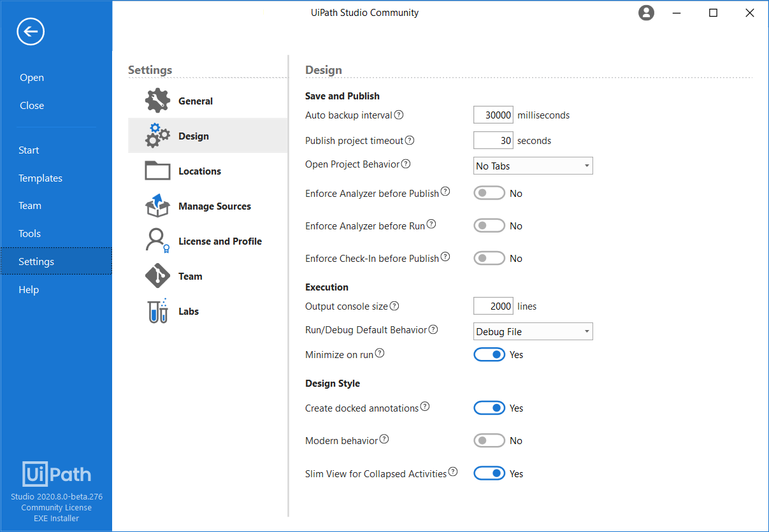Switch to License and Profile settings tab
This screenshot has height=532, width=769.
tap(208, 241)
